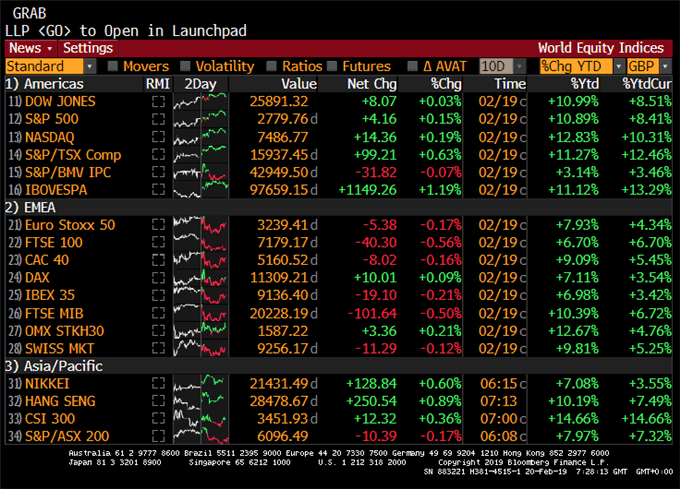Open the Euro Stoxx 50 sparkline chart
Screen dimensions: 680x489
coord(200,225)
